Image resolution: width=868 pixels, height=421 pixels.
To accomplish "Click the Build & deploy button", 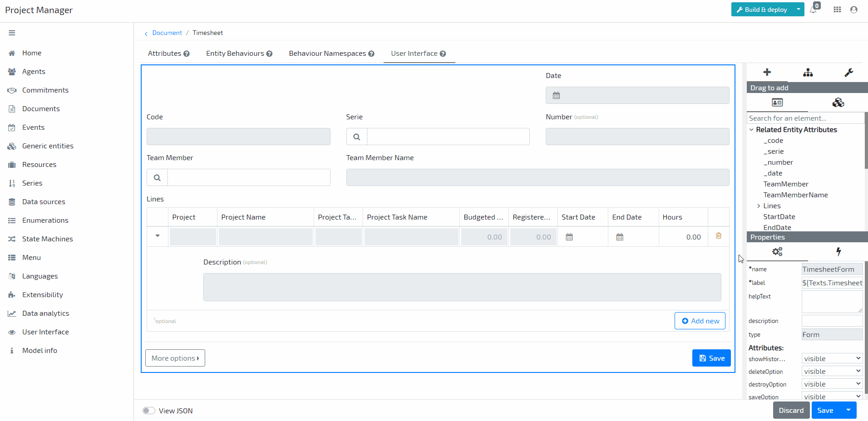I will coord(762,10).
